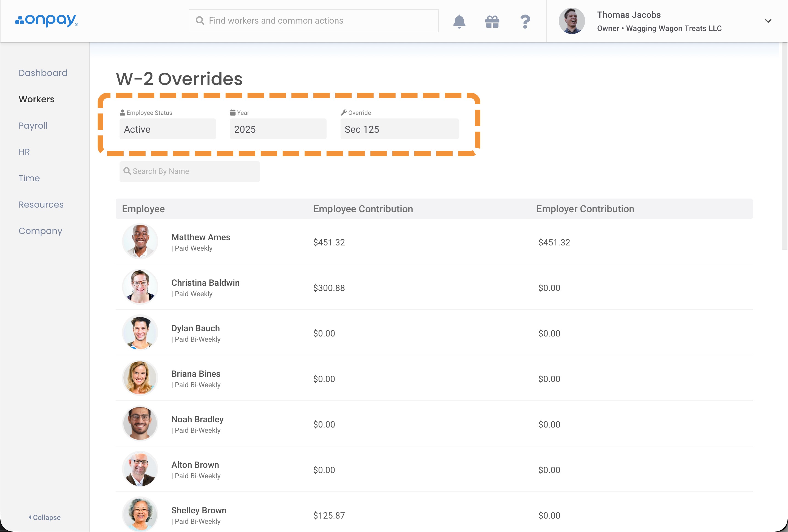
Task: Select the Company sidebar item
Action: click(x=40, y=231)
